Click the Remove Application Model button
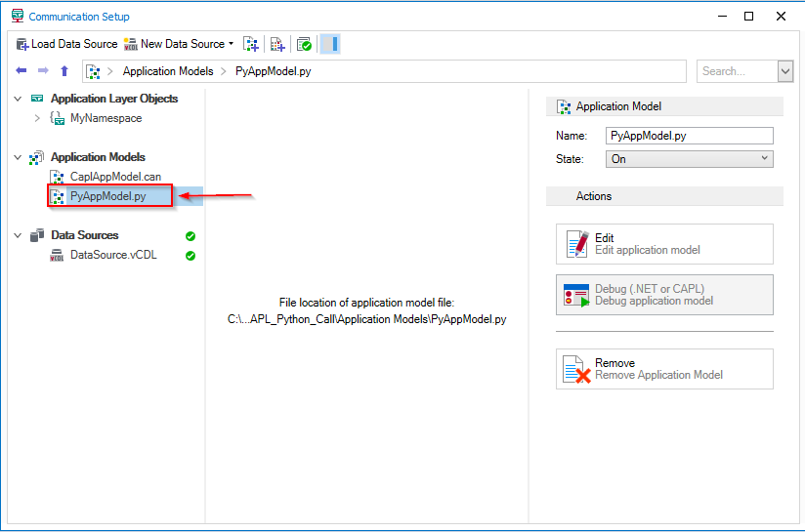The width and height of the screenshot is (805, 532). pyautogui.click(x=664, y=369)
